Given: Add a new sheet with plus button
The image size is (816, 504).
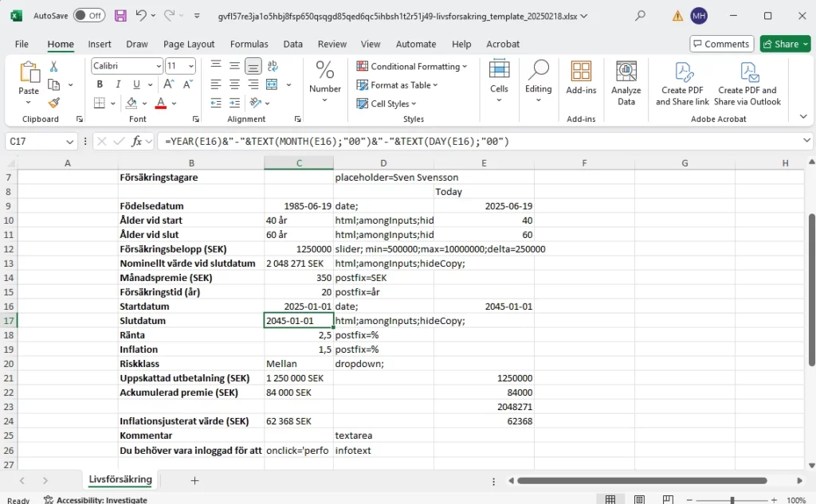Looking at the screenshot, I should [194, 481].
